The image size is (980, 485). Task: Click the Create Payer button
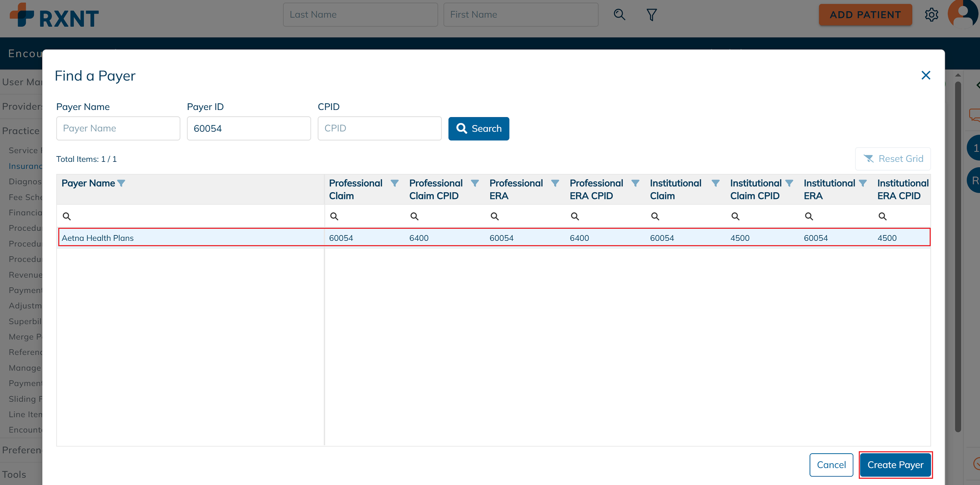coord(895,465)
